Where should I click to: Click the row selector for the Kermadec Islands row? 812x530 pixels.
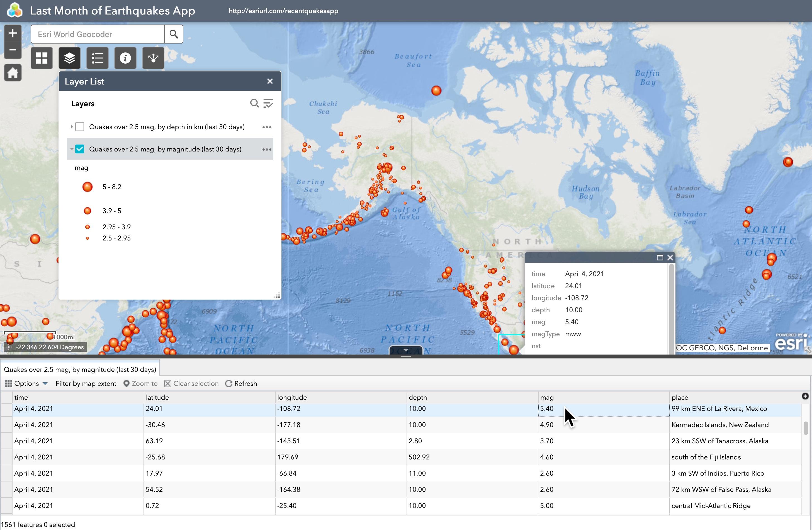(x=6, y=425)
